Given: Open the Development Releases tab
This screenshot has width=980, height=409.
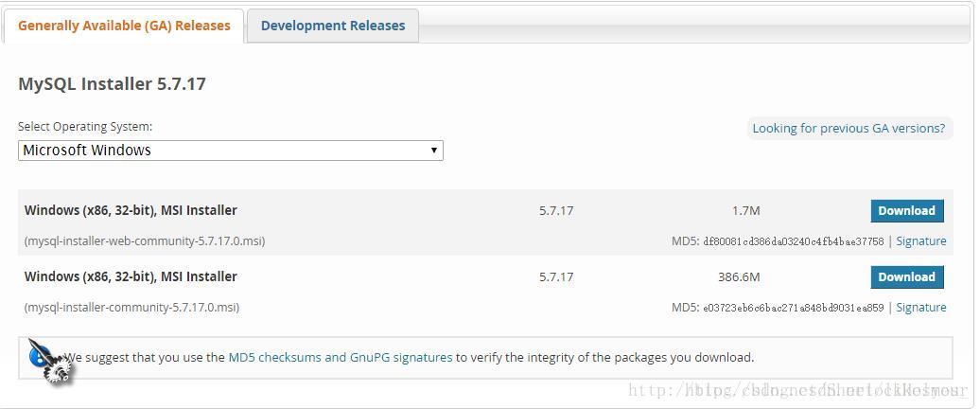Looking at the screenshot, I should tap(333, 26).
